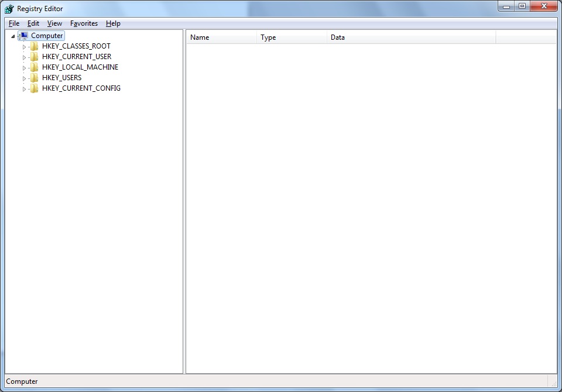Close the Registry Editor window
This screenshot has width=562, height=392.
544,6
